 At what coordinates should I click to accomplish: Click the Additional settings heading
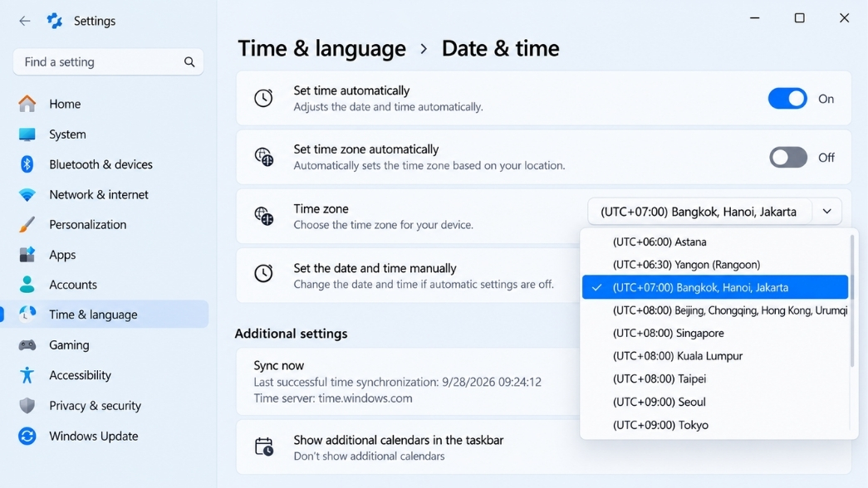292,334
